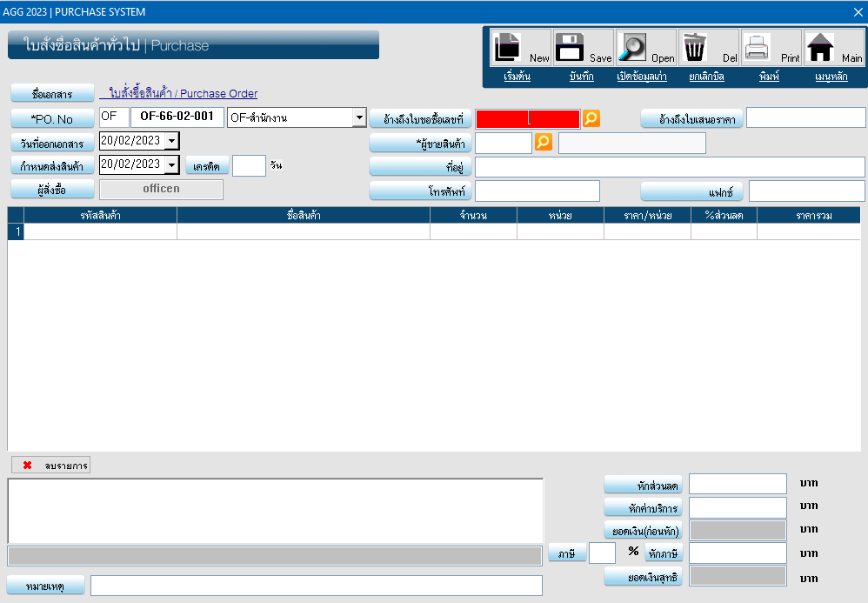Click the Open magnifier icon in toolbar

click(x=632, y=48)
